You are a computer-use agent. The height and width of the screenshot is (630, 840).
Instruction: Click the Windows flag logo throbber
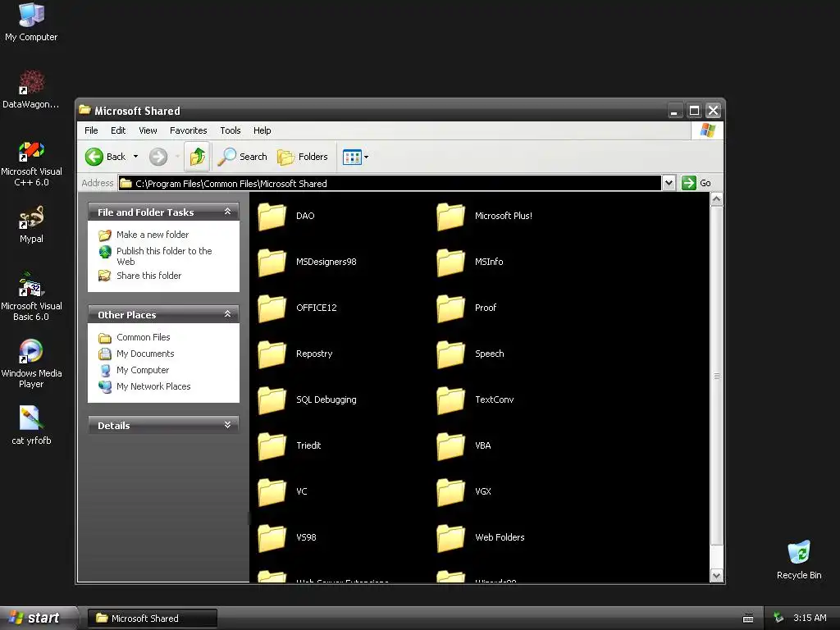(x=707, y=130)
